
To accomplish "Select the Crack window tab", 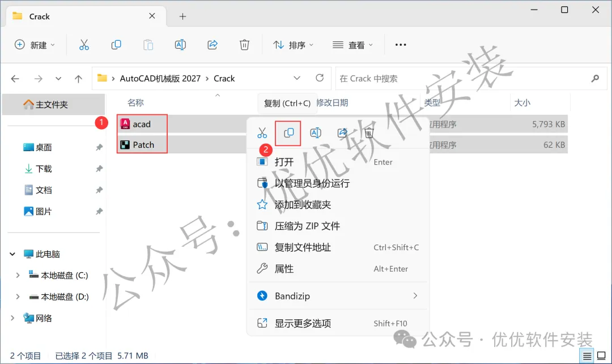I will point(86,16).
